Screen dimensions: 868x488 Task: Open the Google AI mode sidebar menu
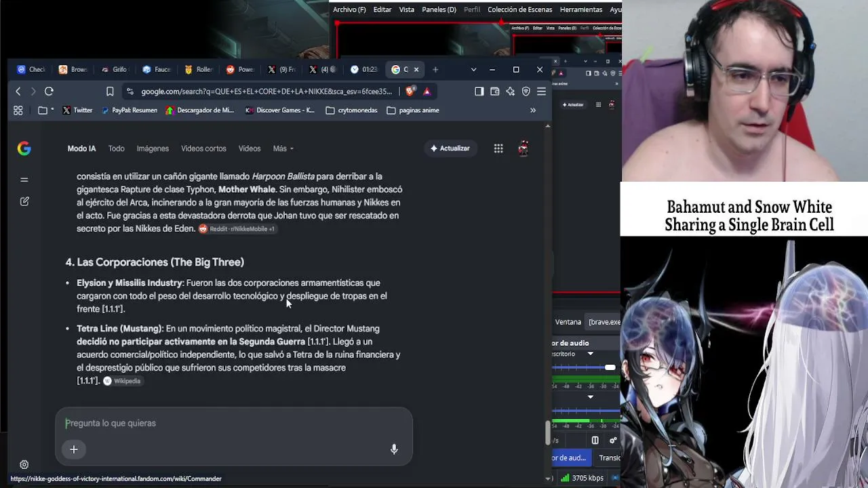24,180
